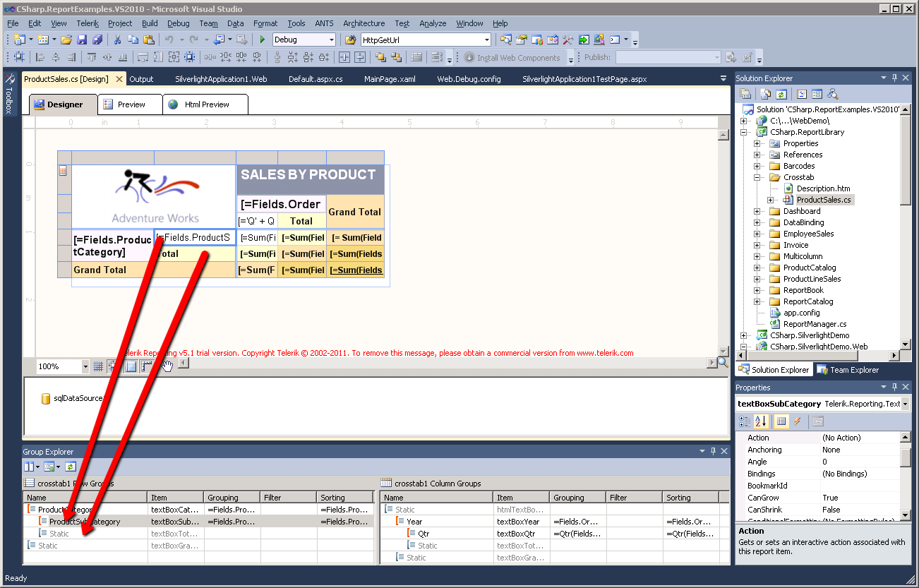Open the textBoxSubCategory object selector dropdown
This screenshot has width=919, height=588.
point(906,404)
